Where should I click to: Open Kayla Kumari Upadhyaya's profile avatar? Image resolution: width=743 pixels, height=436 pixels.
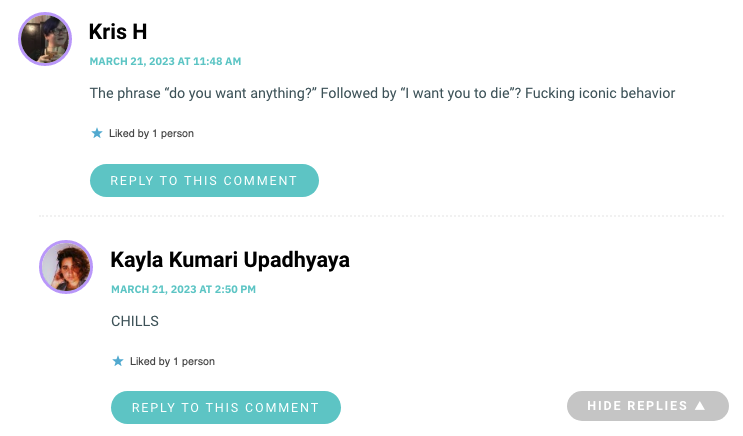(66, 267)
